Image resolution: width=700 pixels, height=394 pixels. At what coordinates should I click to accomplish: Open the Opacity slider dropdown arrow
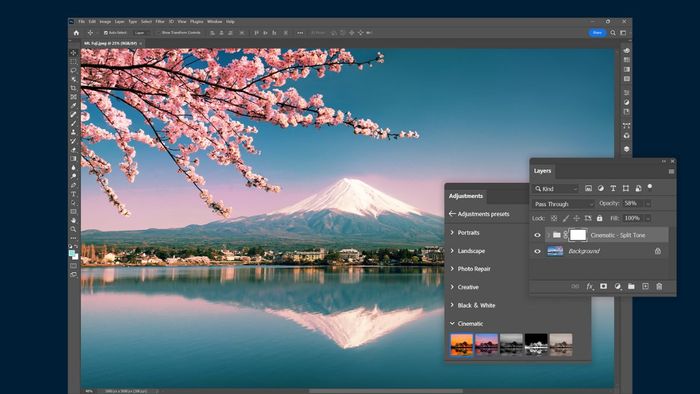click(648, 204)
